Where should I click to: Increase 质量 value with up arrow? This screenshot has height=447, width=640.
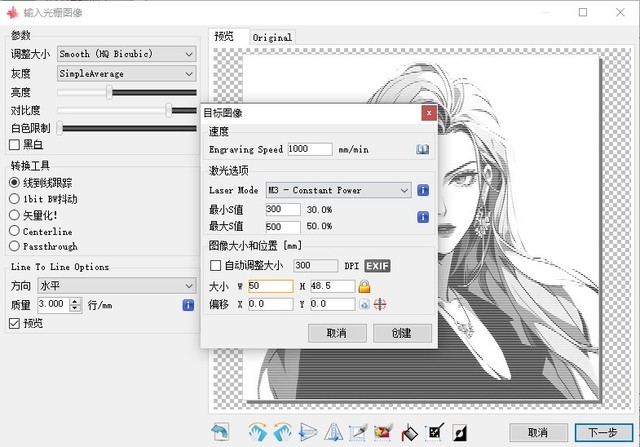pos(75,301)
